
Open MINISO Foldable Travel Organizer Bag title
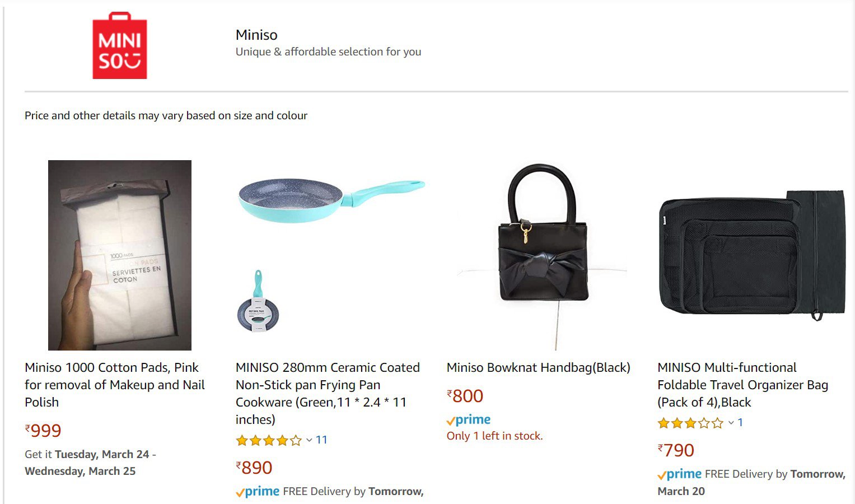pos(742,385)
